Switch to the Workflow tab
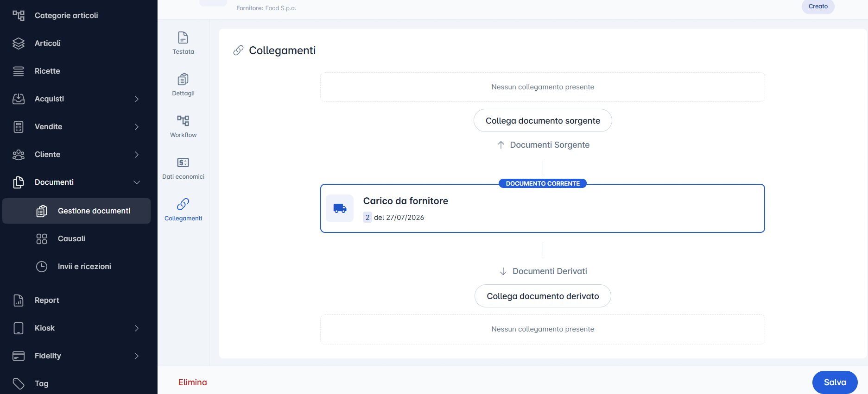This screenshot has height=394, width=868. tap(183, 127)
